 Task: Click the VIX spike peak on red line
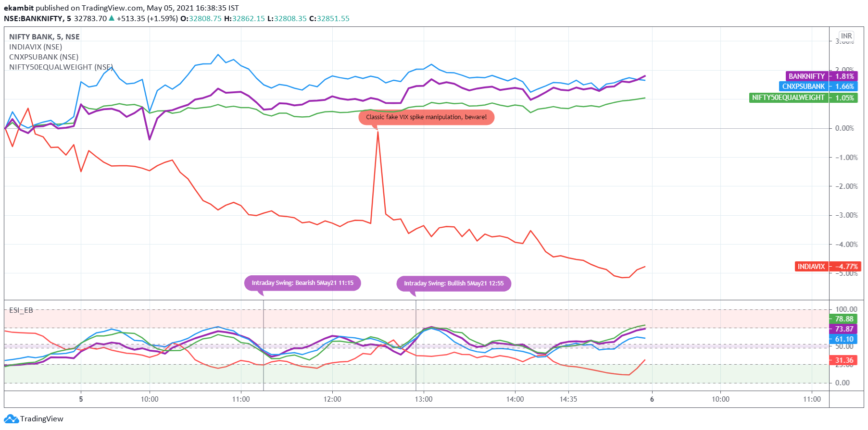378,132
